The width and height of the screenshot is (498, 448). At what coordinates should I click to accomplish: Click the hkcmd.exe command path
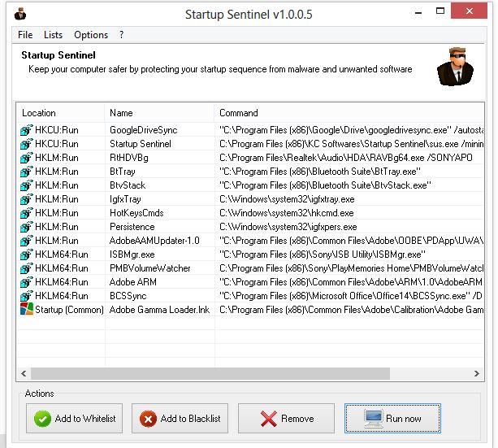287,213
